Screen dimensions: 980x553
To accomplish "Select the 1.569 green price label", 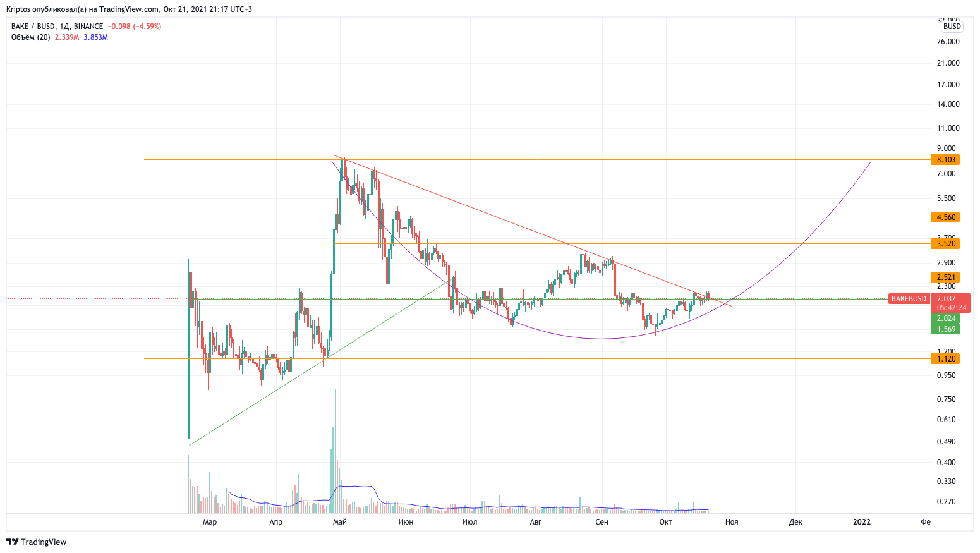I will (x=946, y=329).
